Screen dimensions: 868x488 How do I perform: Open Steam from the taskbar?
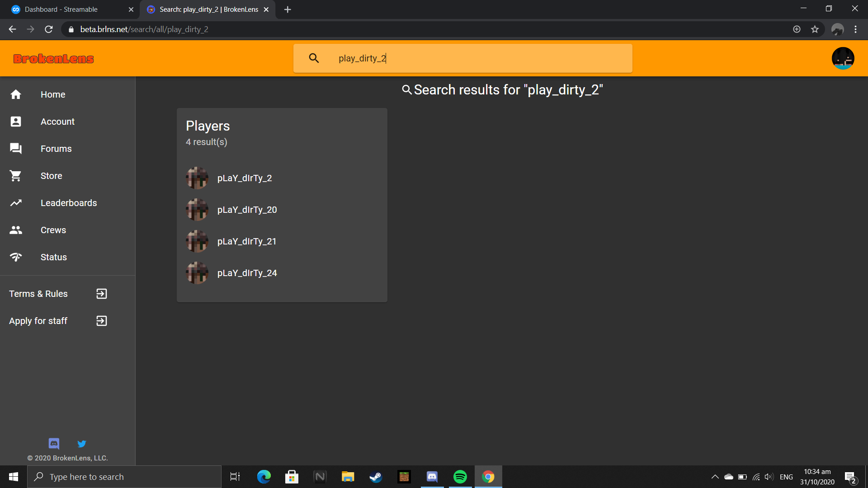(376, 477)
